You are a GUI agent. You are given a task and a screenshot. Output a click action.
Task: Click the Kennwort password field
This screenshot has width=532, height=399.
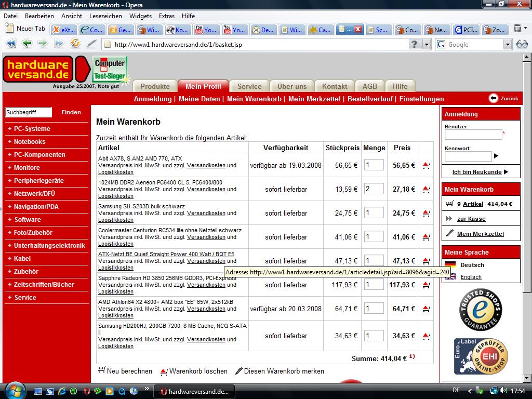468,156
